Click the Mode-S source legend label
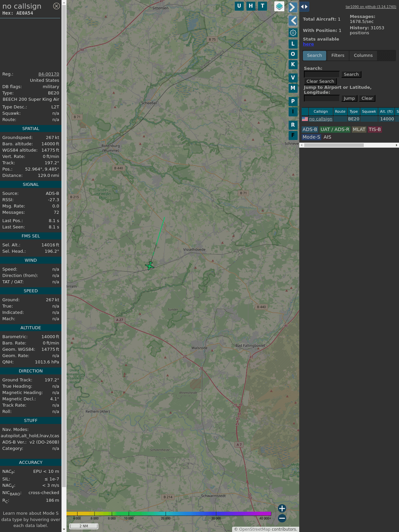 pos(311,137)
